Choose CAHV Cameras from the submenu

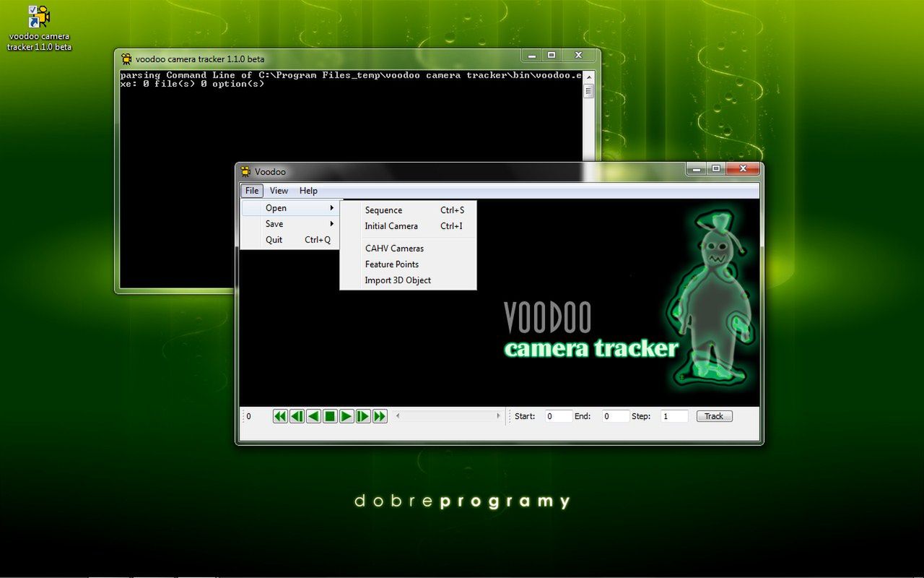(x=408, y=249)
